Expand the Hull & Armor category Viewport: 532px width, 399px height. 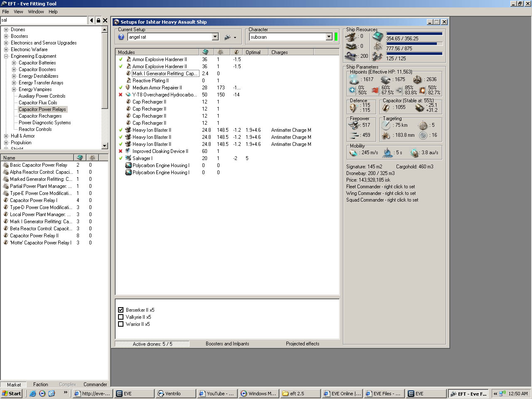[x=6, y=136]
